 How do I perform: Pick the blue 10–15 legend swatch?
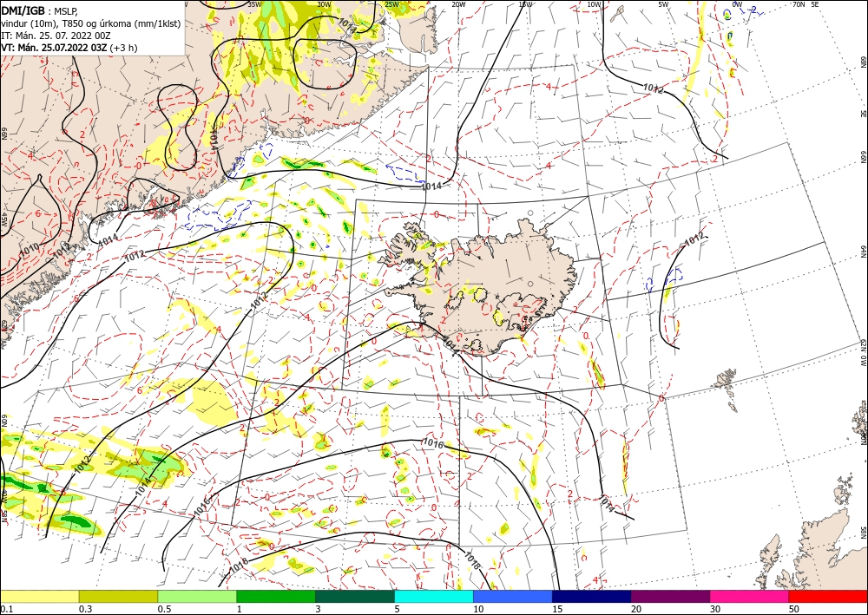[x=513, y=596]
